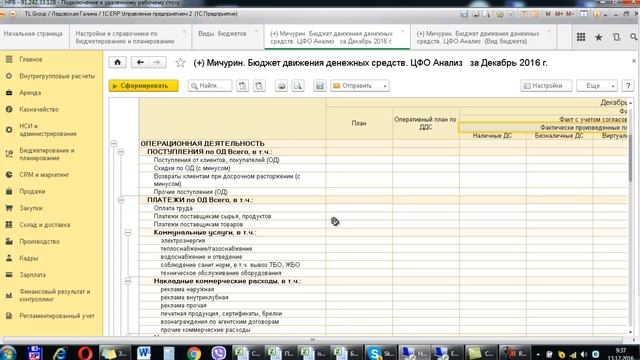The image size is (640, 360).
Task: Click the vertical scrollbar of report
Action: click(631, 159)
